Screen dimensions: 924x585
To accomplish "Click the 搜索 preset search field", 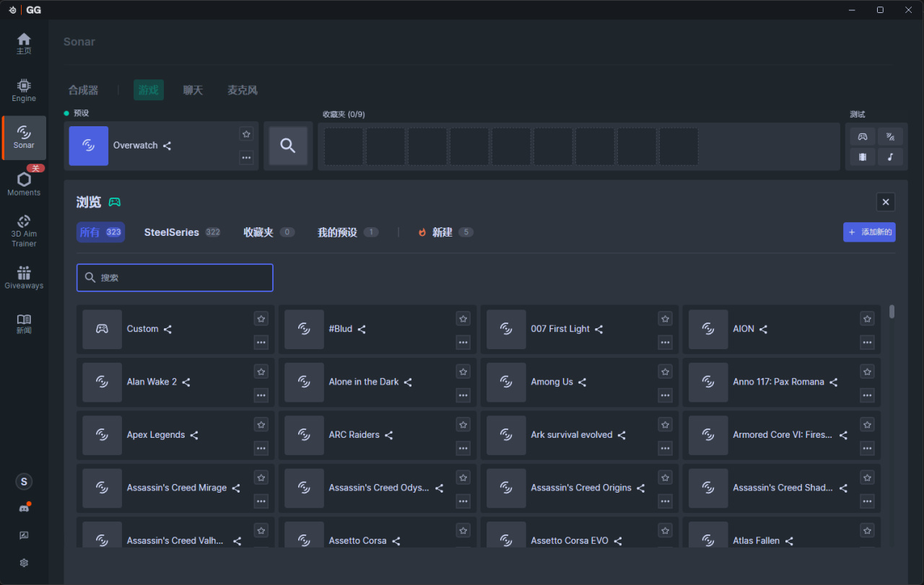I will [175, 278].
